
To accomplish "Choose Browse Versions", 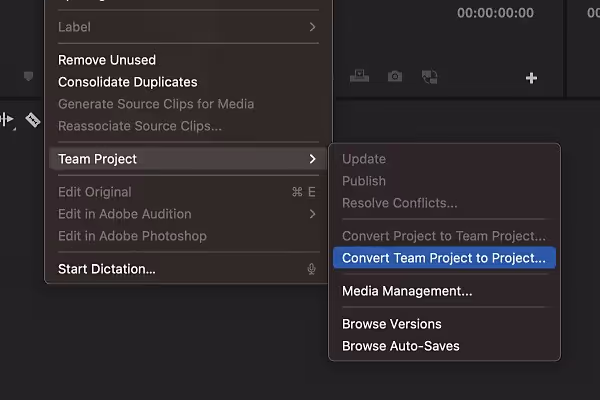I will click(391, 324).
